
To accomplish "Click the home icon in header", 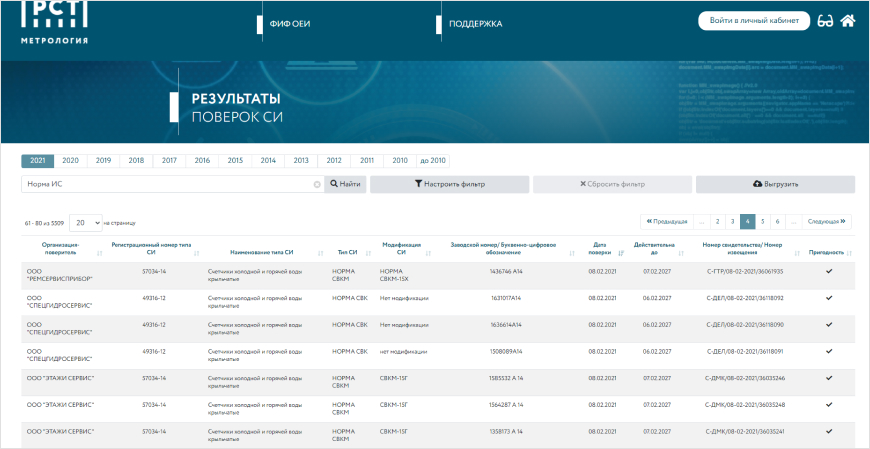I will tap(848, 21).
